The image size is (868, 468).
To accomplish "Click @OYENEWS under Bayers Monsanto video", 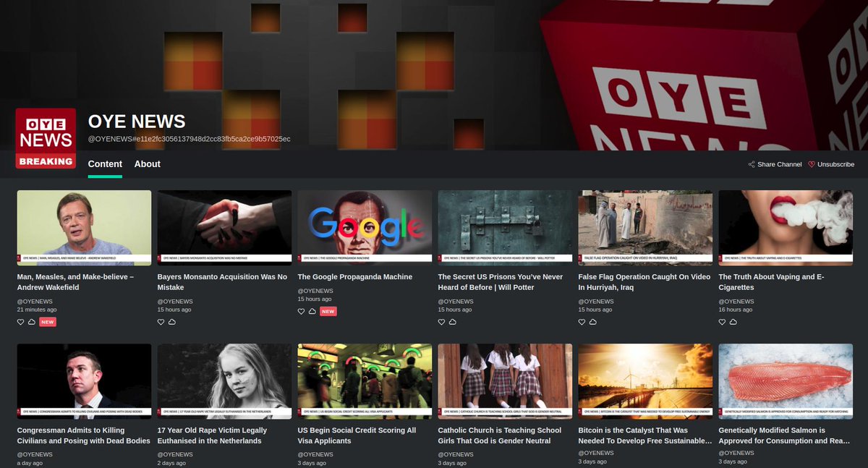I will pos(175,302).
